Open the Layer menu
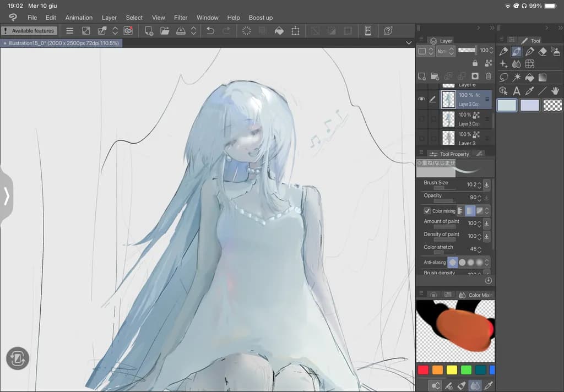 point(109,18)
